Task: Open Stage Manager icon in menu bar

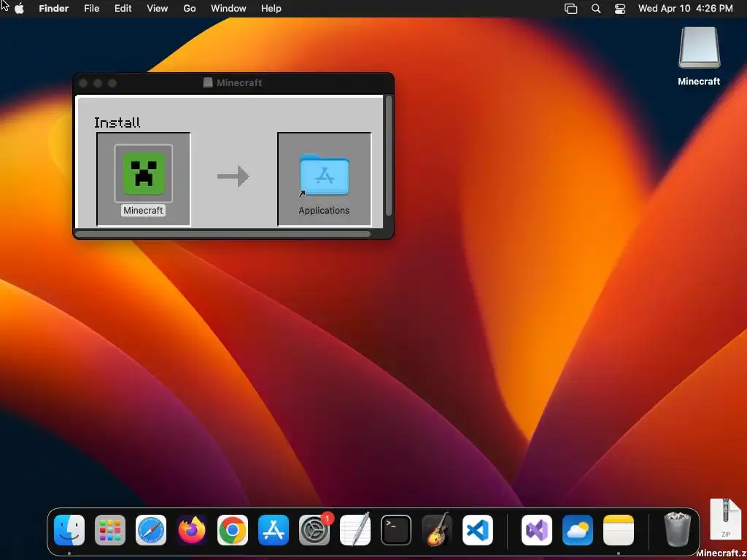Action: (x=570, y=9)
